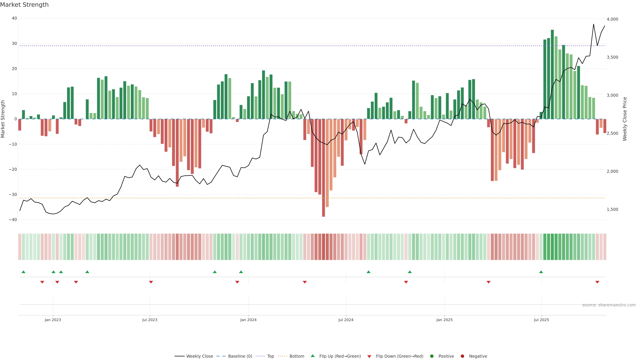Image resolution: width=644 pixels, height=362 pixels.
Task: Click the red flip-down marker at Jul 2023
Action: 151,282
